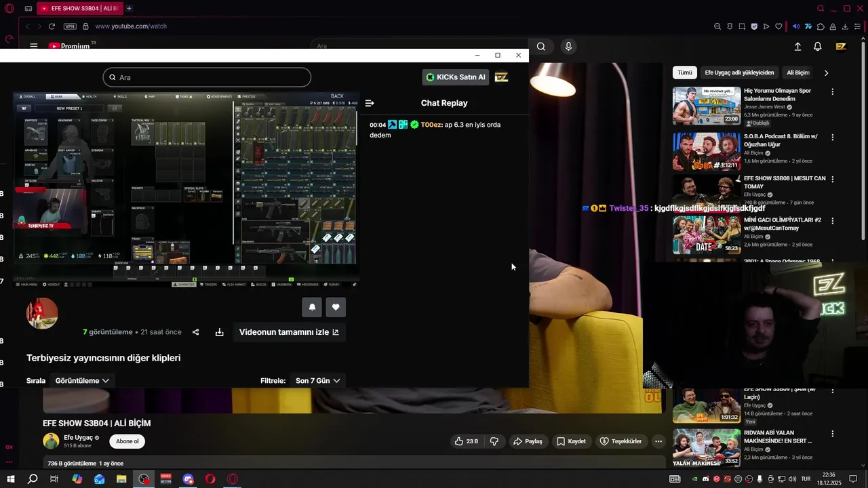Click KICKs Satın Al button

pos(456,77)
